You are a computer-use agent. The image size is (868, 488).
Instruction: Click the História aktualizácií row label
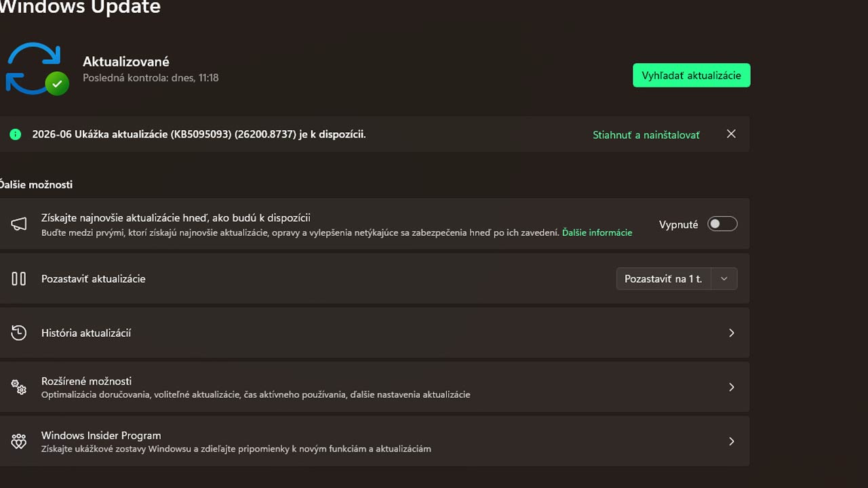click(86, 333)
